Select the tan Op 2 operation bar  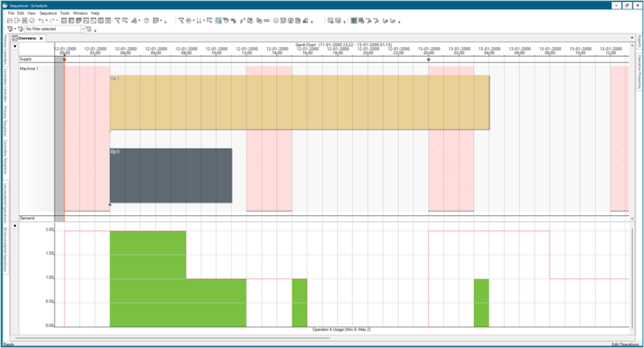[x=299, y=102]
